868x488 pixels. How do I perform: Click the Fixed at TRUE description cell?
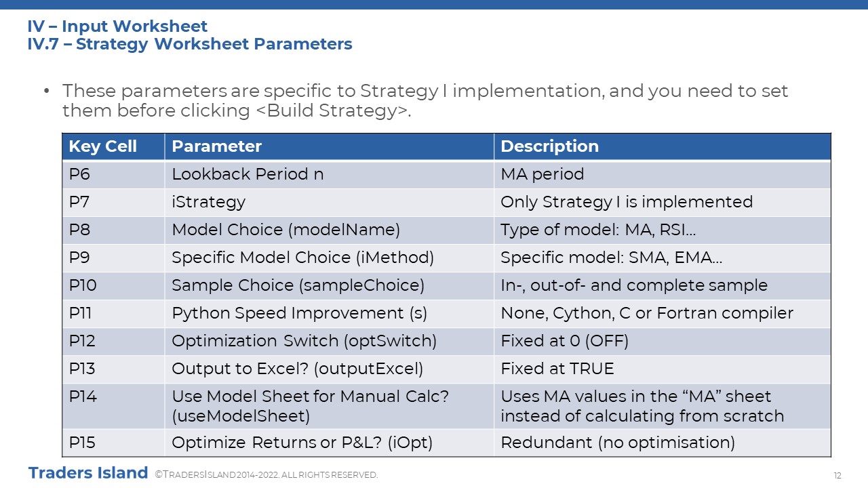point(662,369)
